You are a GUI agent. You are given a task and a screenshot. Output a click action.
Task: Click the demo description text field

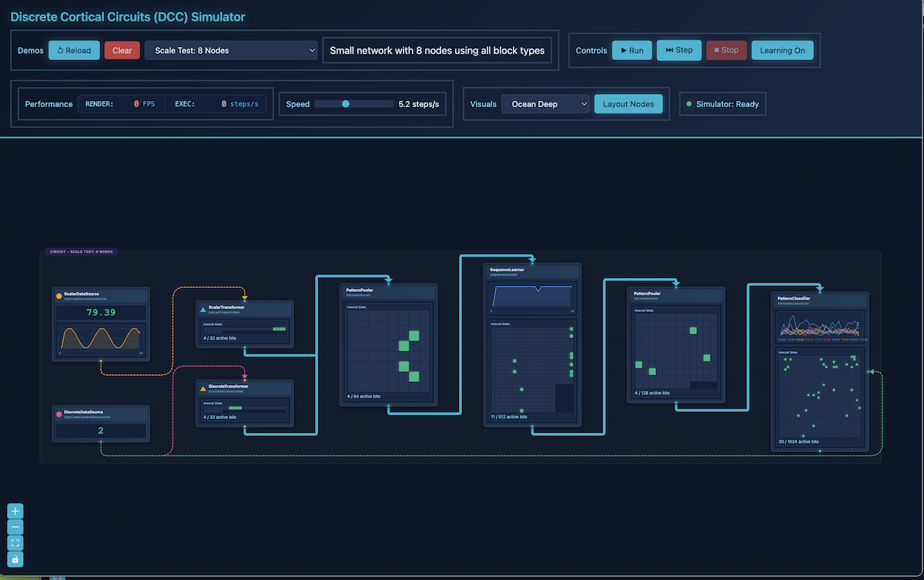[437, 49]
